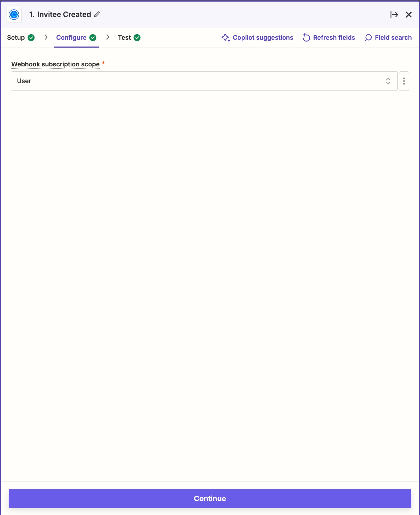Click the Field search magnifier icon

368,38
